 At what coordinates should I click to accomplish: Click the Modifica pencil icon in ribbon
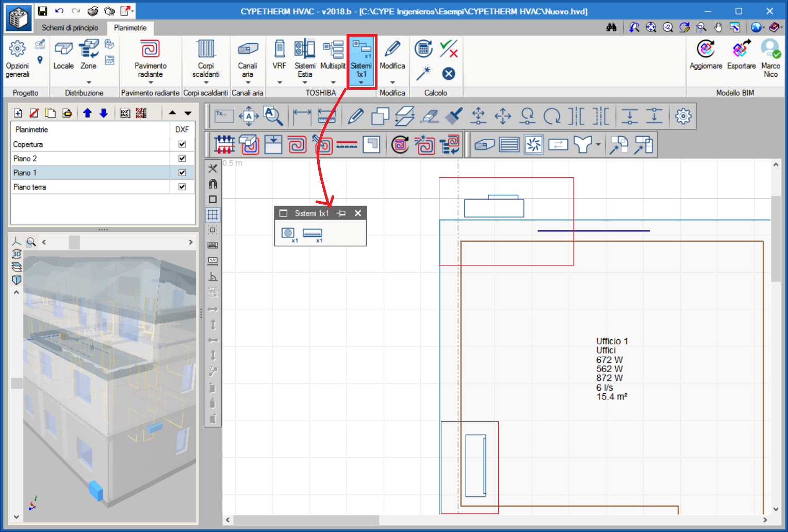click(392, 49)
